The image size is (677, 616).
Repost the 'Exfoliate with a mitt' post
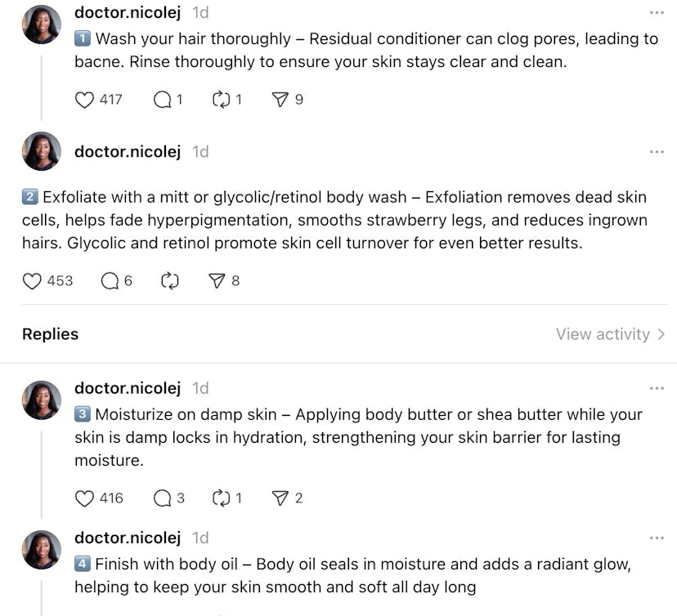[170, 281]
